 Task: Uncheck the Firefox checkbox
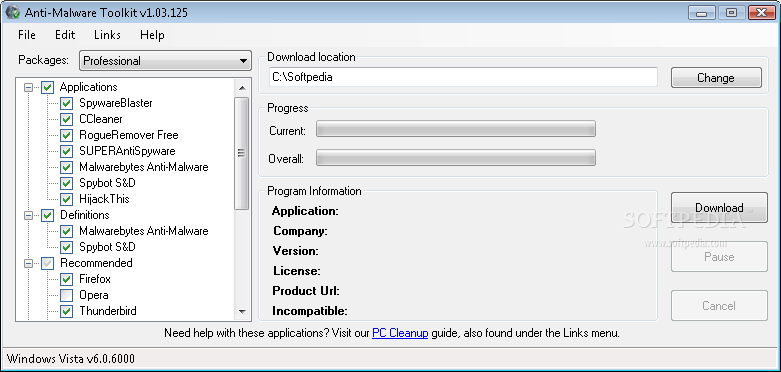[x=66, y=279]
